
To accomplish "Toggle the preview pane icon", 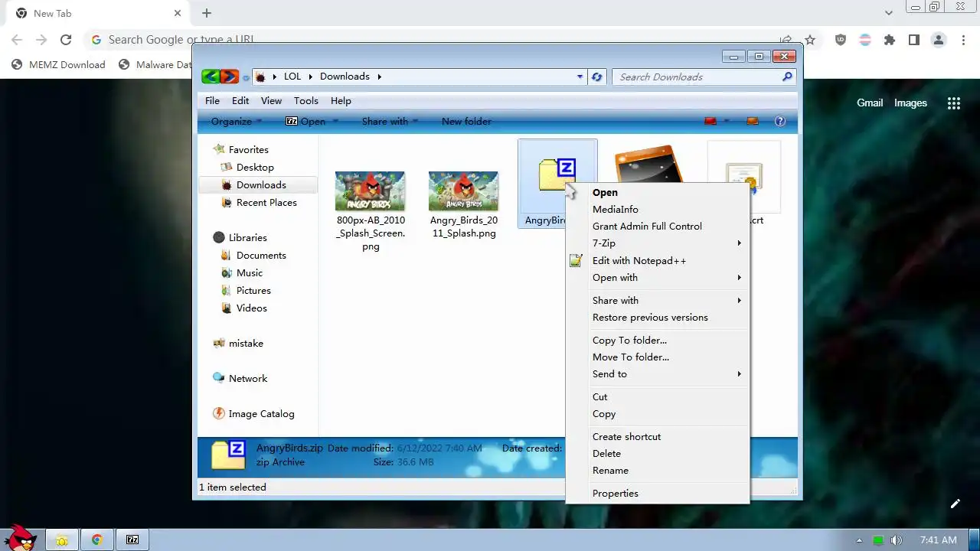I will point(753,121).
